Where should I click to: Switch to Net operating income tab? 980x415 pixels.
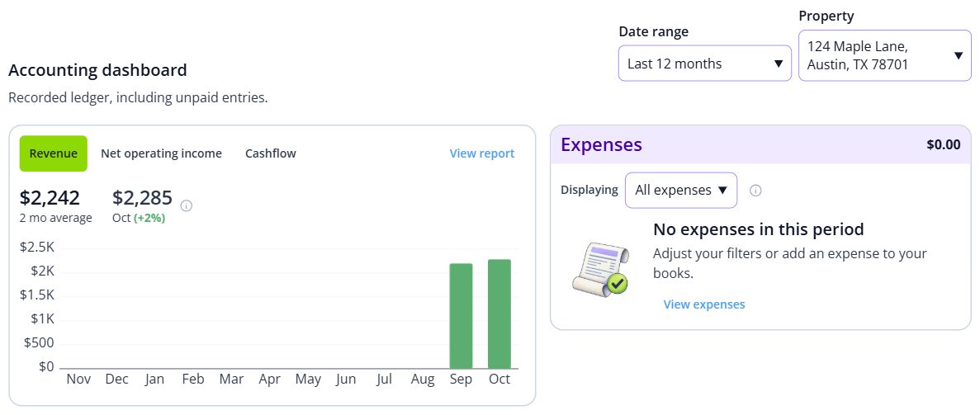(x=161, y=153)
